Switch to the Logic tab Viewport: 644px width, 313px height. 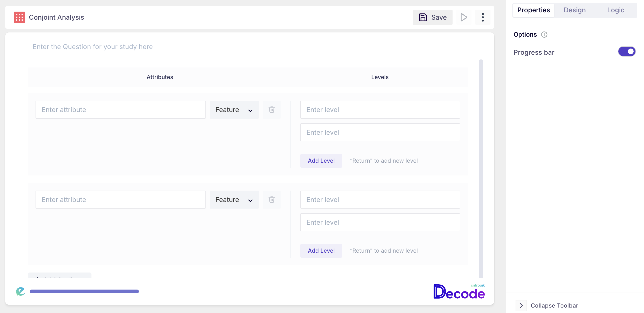[616, 10]
